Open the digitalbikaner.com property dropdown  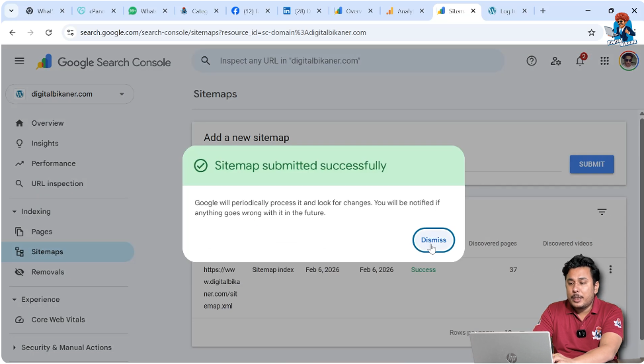coord(70,94)
